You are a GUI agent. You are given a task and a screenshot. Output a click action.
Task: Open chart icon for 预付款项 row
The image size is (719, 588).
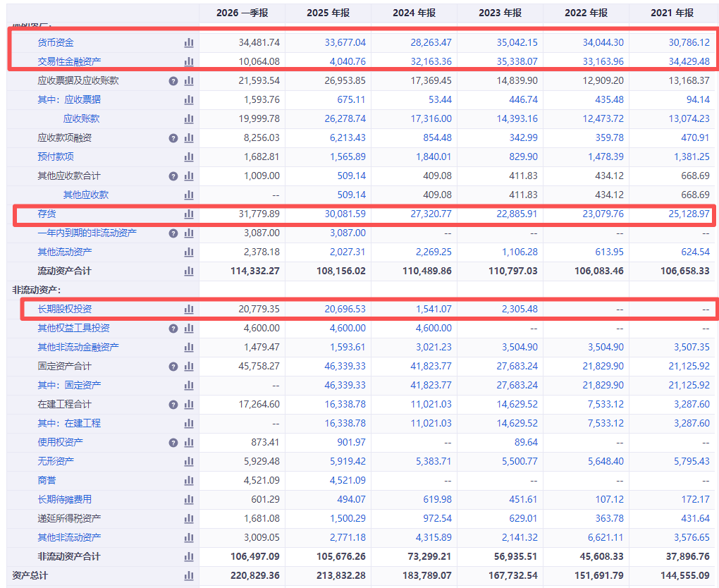[x=188, y=157]
